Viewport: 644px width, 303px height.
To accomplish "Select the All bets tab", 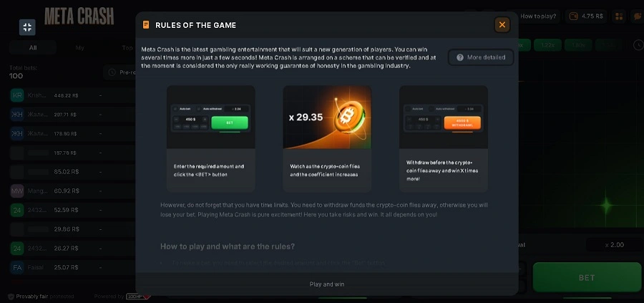I will click(33, 48).
